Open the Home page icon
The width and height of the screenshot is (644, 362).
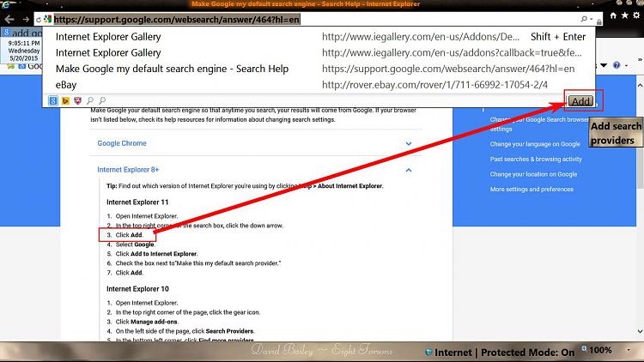tap(613, 15)
